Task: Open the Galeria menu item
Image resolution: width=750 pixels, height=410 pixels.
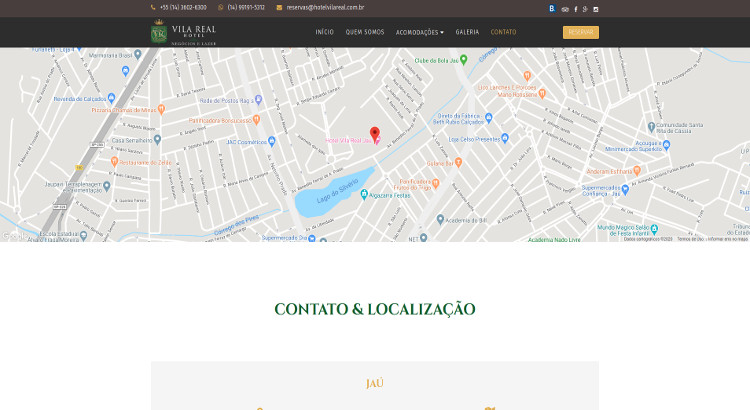Action: coord(467,32)
